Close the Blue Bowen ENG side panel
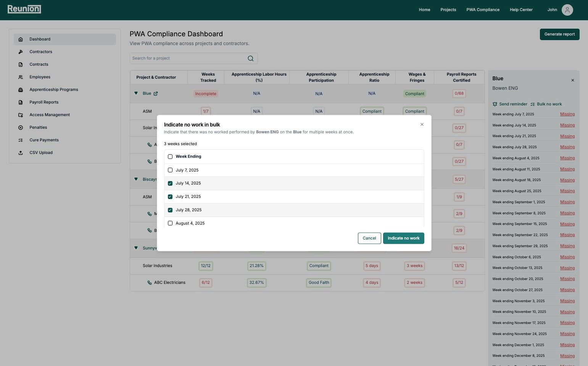The width and height of the screenshot is (588, 366). tap(573, 80)
